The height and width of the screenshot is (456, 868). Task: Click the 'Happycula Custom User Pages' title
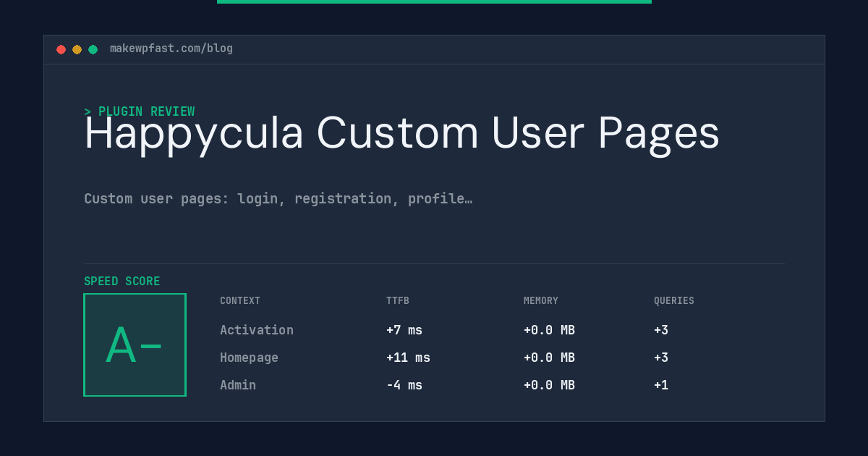click(x=402, y=134)
